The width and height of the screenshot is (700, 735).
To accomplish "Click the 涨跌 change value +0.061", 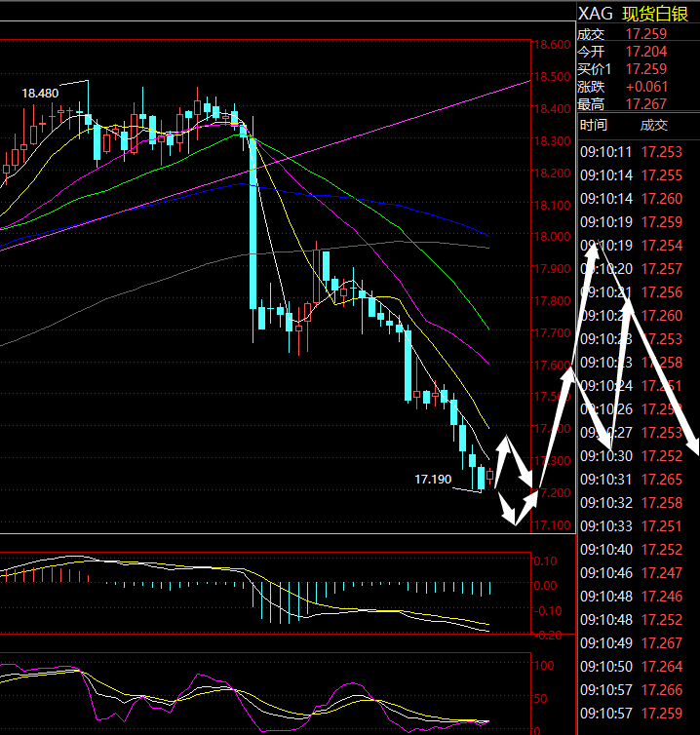I will point(645,87).
